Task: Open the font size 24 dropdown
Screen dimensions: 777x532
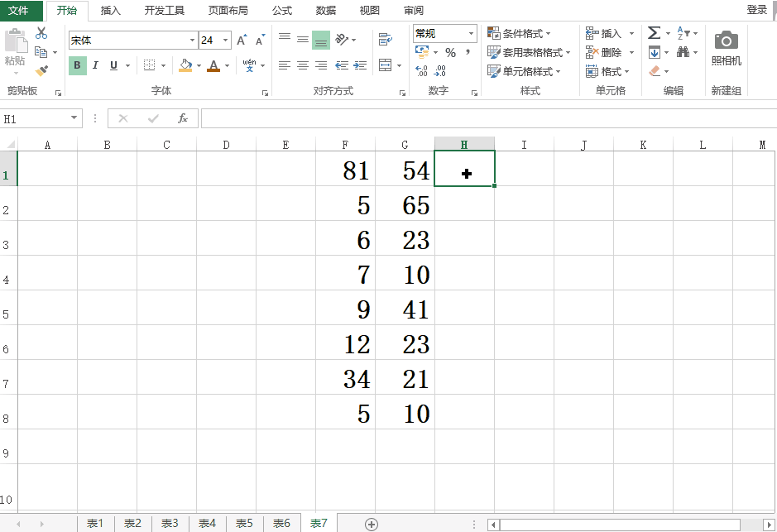Action: (x=223, y=39)
